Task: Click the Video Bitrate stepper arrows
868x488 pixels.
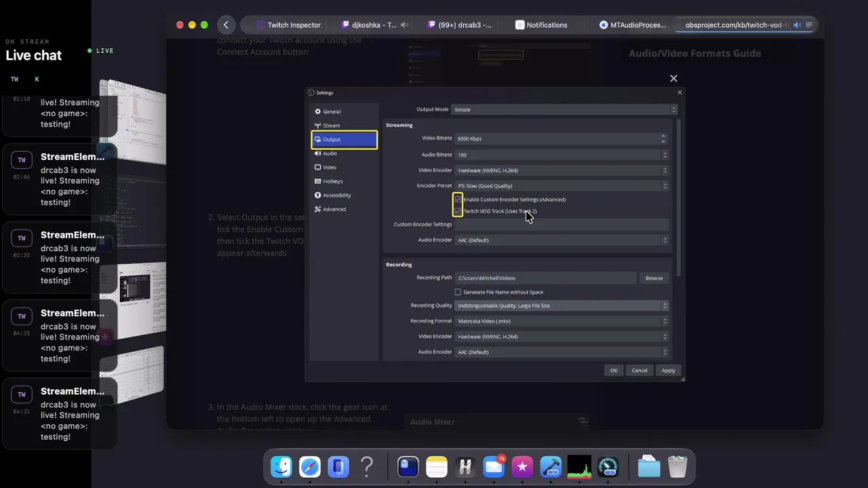Action: [x=663, y=138]
